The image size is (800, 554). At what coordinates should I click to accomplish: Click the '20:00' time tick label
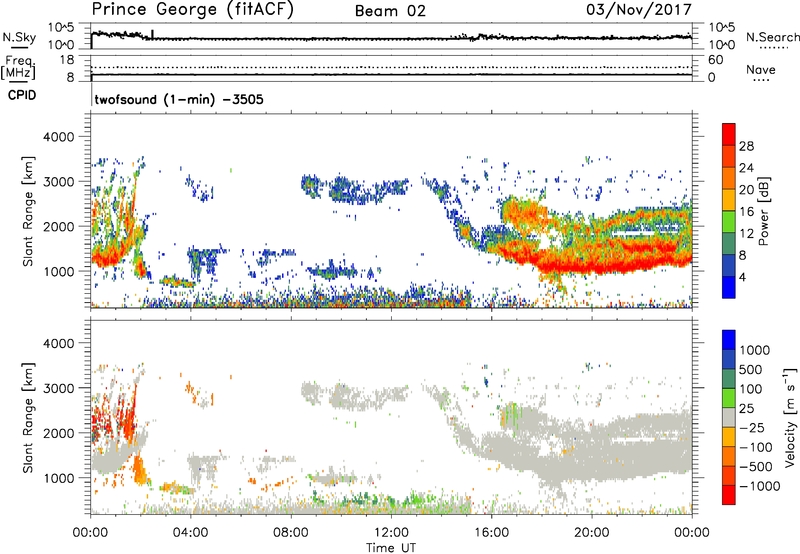point(591,533)
